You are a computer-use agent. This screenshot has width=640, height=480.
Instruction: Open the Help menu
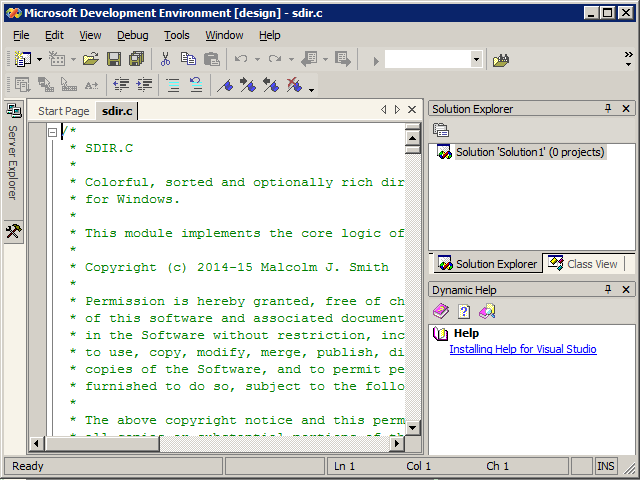pos(269,36)
